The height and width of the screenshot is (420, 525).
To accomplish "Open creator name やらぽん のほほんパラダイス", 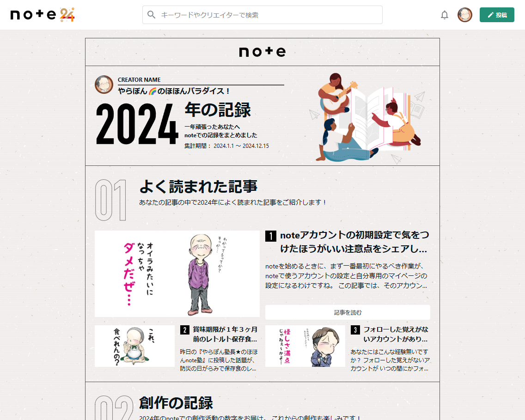I will pos(174,91).
